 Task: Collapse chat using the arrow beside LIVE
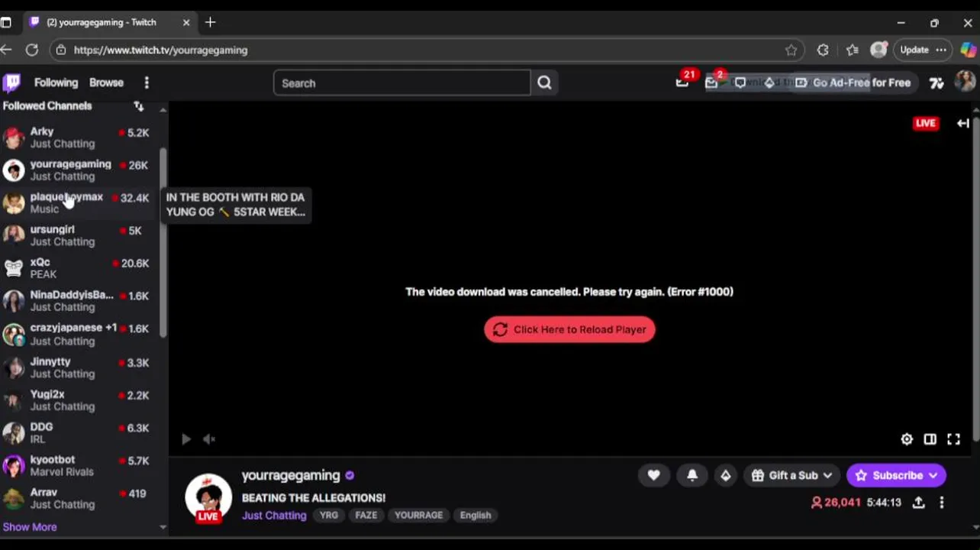pyautogui.click(x=963, y=123)
